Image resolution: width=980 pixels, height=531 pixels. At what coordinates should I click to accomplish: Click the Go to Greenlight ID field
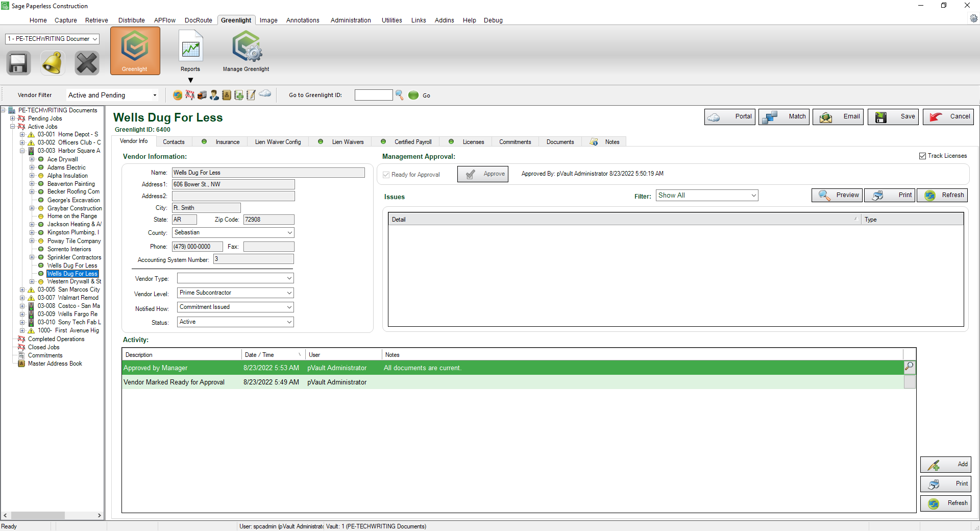(374, 95)
